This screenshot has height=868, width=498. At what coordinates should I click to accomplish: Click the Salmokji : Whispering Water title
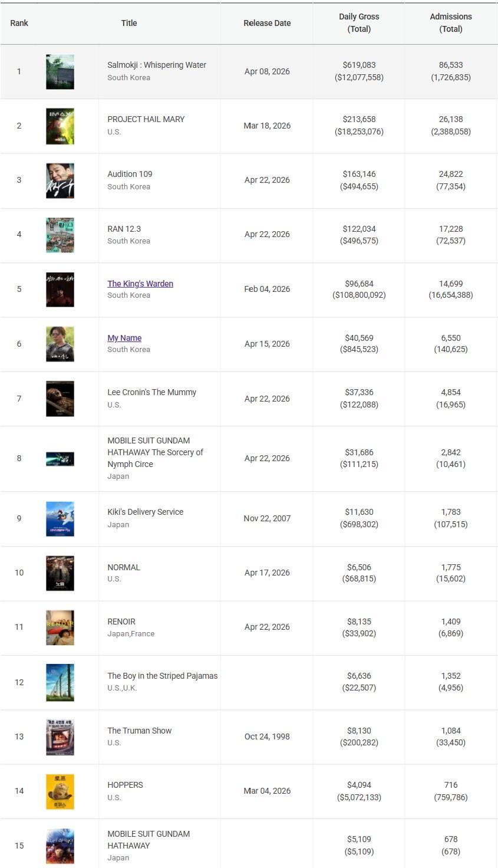click(x=157, y=65)
